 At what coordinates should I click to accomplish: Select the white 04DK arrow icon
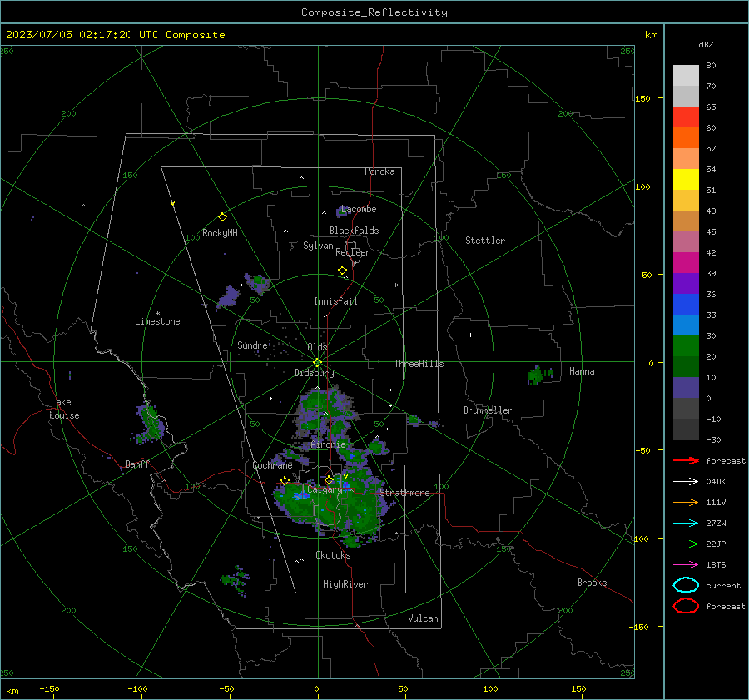coord(686,482)
